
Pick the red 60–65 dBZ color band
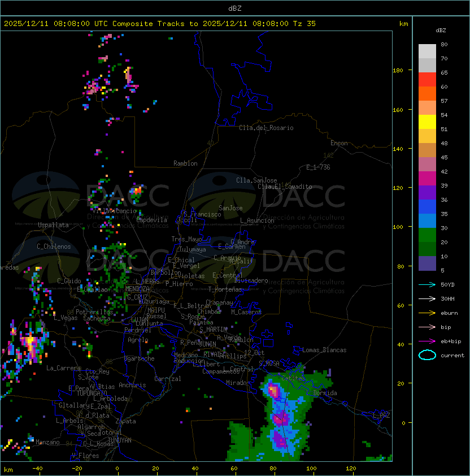[x=427, y=80]
